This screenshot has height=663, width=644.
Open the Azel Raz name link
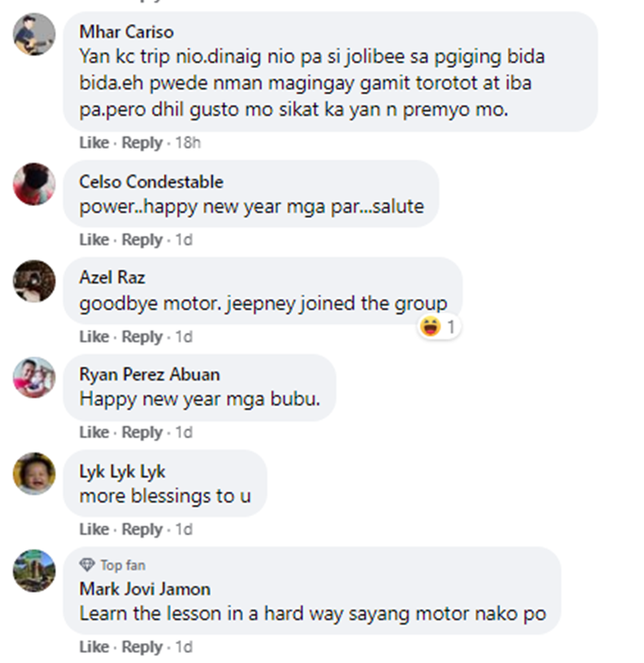tap(112, 277)
